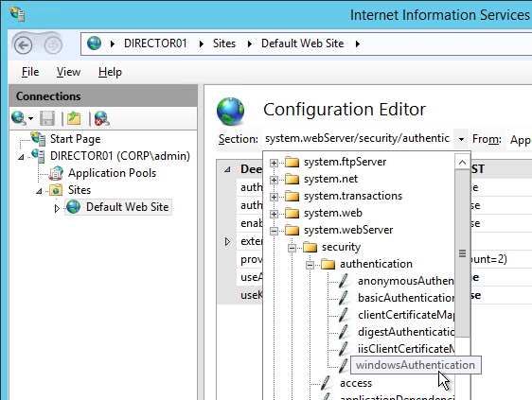The image size is (532, 400).
Task: Click the security folder icon
Action: [310, 247]
